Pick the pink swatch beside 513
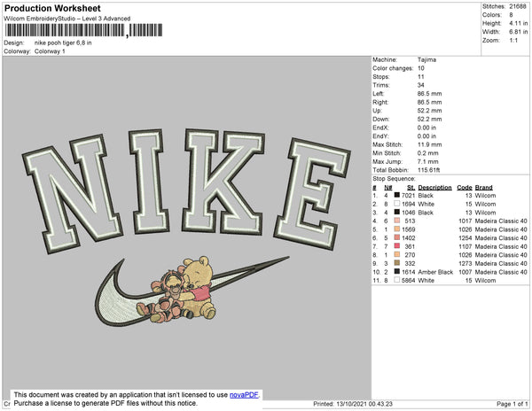Image resolution: width=532 pixels, height=411 pixels. point(396,221)
